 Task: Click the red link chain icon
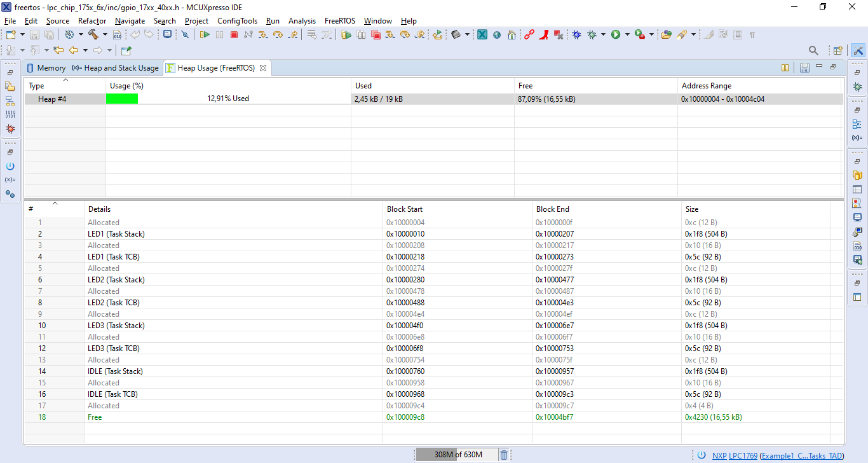point(529,34)
